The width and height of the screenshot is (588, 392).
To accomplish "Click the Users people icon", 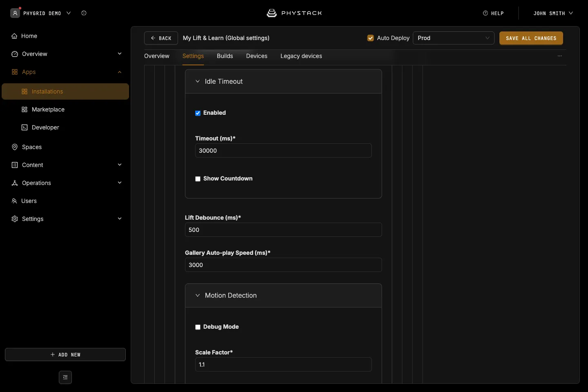I will (x=14, y=201).
